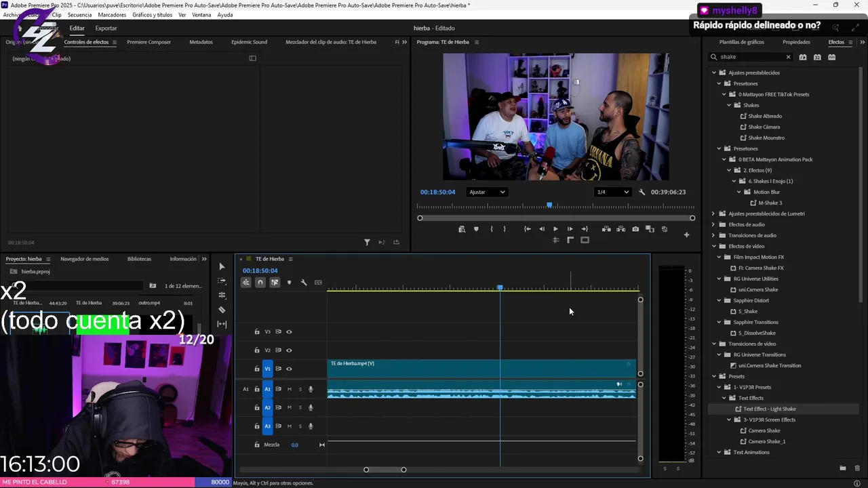This screenshot has height=488, width=868.
Task: Step forward one frame in Program monitor
Action: (x=570, y=229)
